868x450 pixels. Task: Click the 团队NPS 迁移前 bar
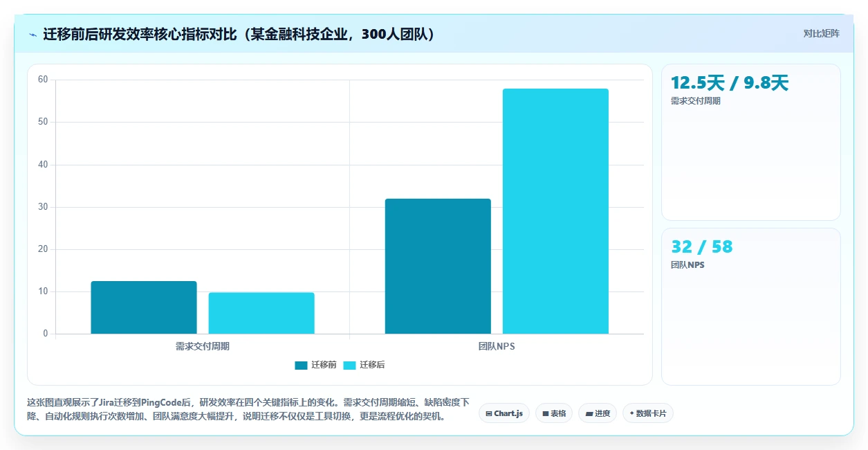point(438,267)
